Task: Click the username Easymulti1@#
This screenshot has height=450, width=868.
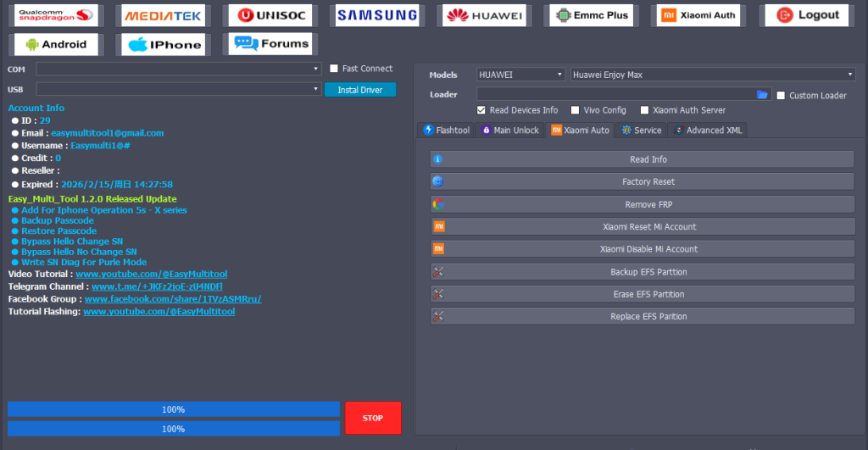Action: click(x=100, y=146)
